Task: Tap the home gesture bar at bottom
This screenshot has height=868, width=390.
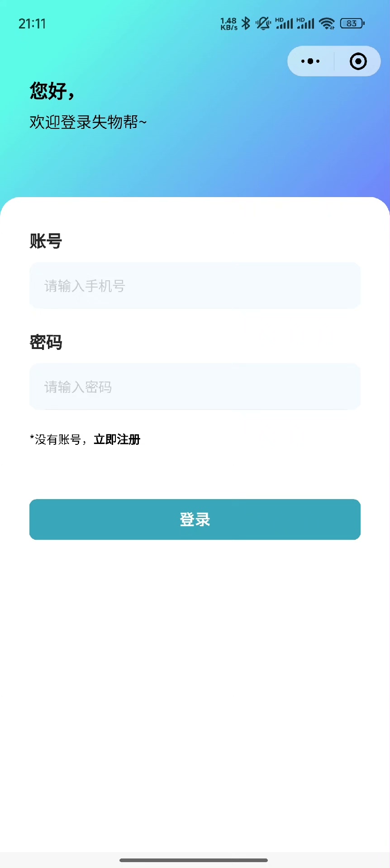Action: pyautogui.click(x=194, y=860)
